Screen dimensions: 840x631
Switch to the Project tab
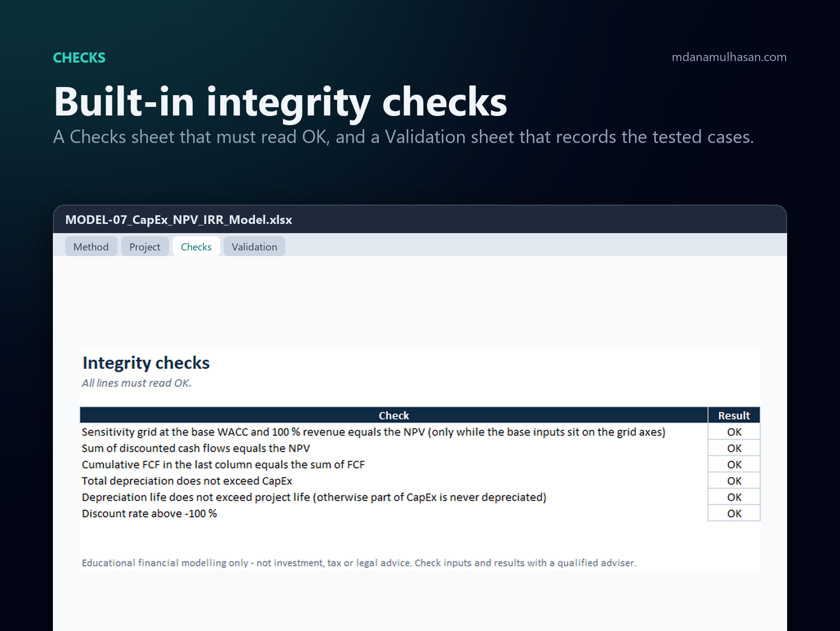pyautogui.click(x=145, y=247)
